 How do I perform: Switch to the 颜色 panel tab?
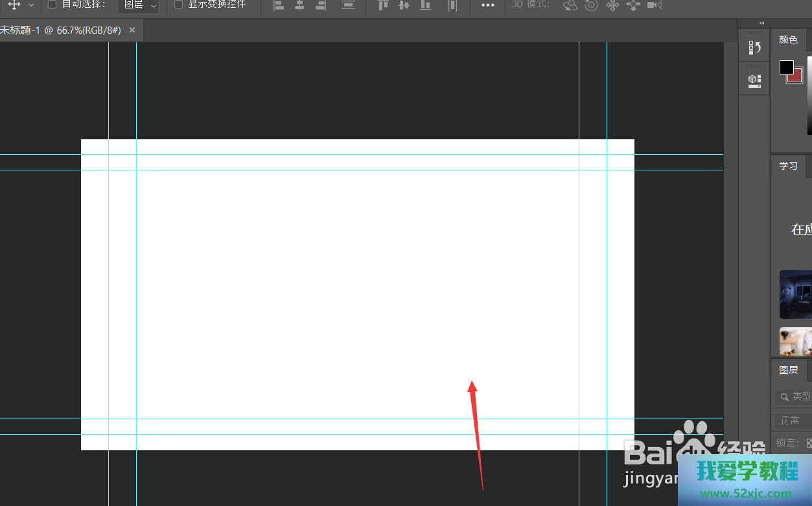point(788,40)
